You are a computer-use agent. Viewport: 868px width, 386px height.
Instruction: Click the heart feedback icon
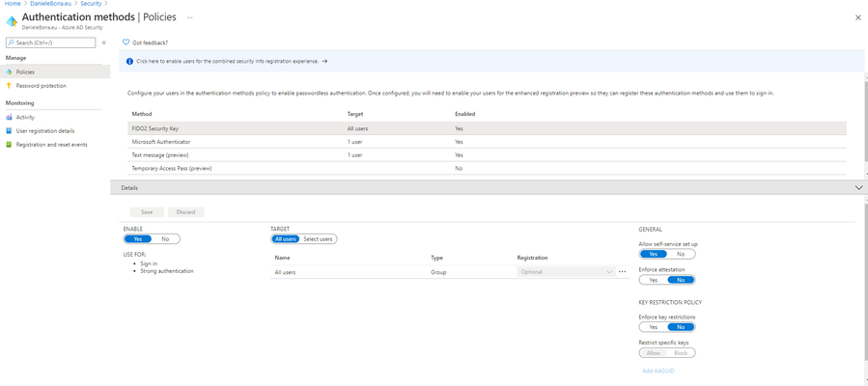point(126,42)
